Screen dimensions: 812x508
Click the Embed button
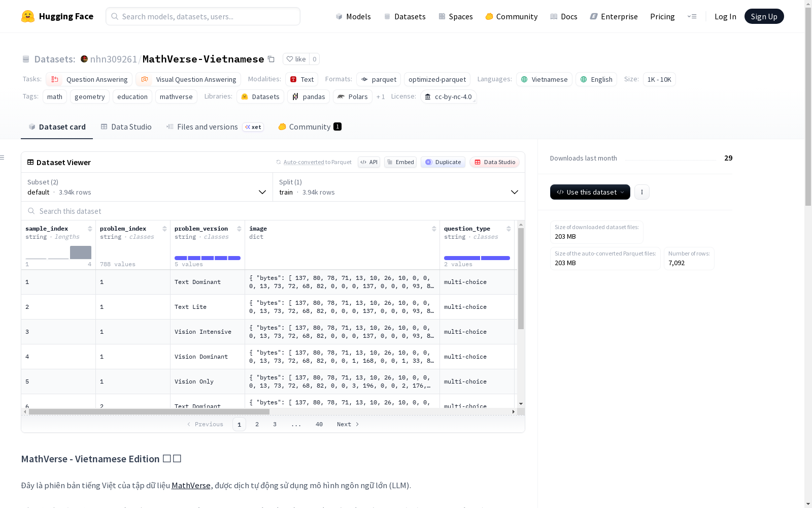400,162
